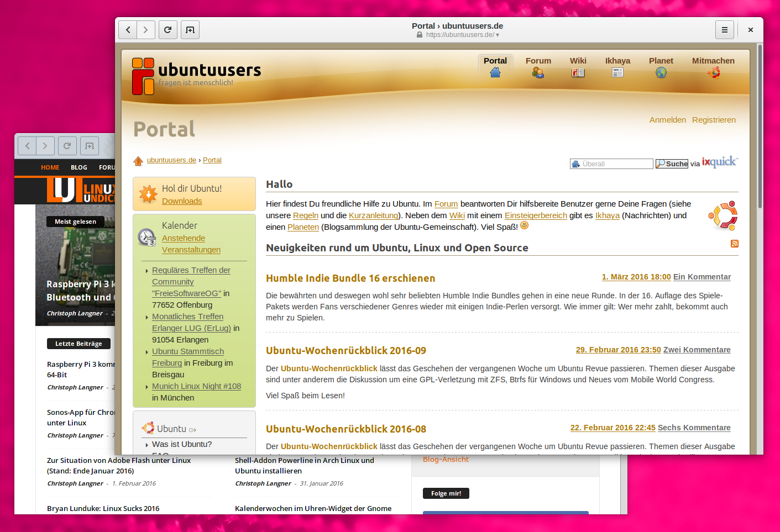Image resolution: width=780 pixels, height=532 pixels.
Task: Switch to the Forum tab
Action: (537, 60)
